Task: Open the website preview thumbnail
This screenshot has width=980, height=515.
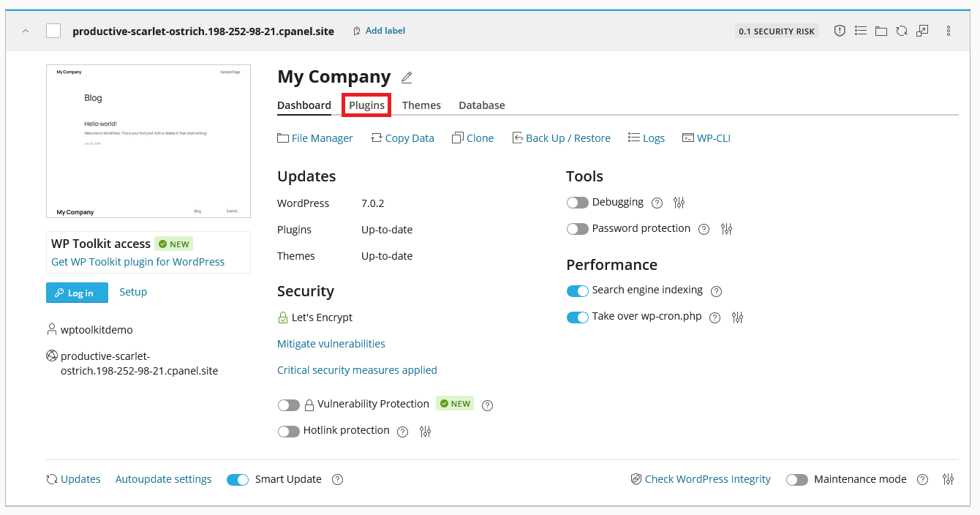Action: pyautogui.click(x=148, y=141)
